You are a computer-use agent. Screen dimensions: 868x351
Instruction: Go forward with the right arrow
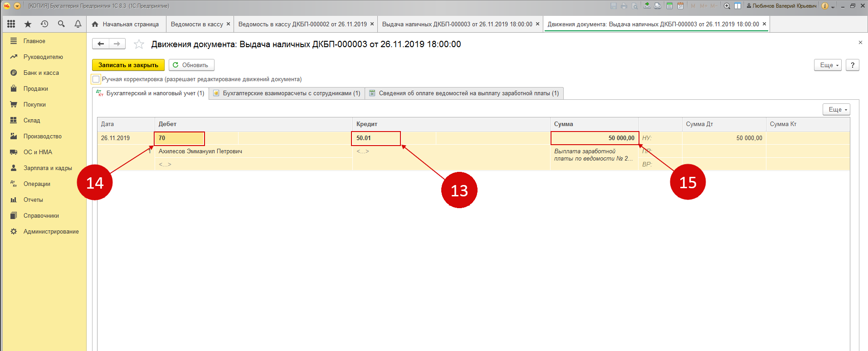click(117, 44)
